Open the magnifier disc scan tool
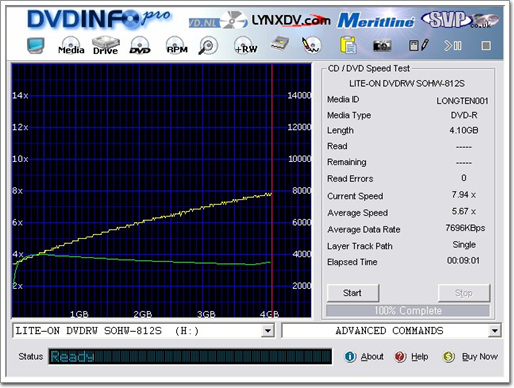 click(208, 46)
